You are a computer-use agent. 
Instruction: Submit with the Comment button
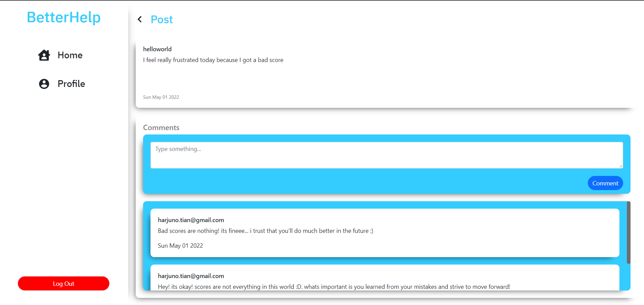(x=605, y=183)
